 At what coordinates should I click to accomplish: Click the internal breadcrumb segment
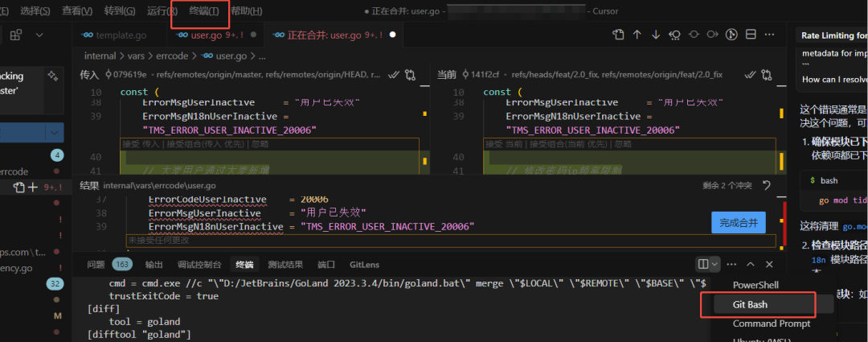tap(100, 56)
